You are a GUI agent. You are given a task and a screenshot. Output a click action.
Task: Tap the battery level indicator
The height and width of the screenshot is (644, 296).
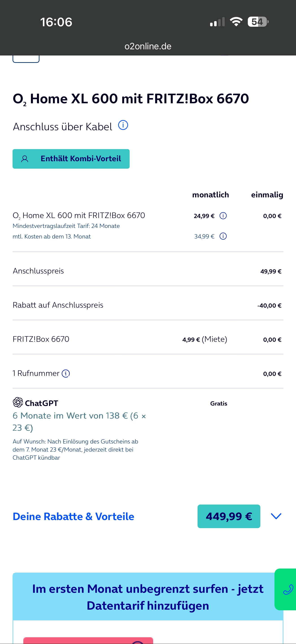pyautogui.click(x=258, y=22)
